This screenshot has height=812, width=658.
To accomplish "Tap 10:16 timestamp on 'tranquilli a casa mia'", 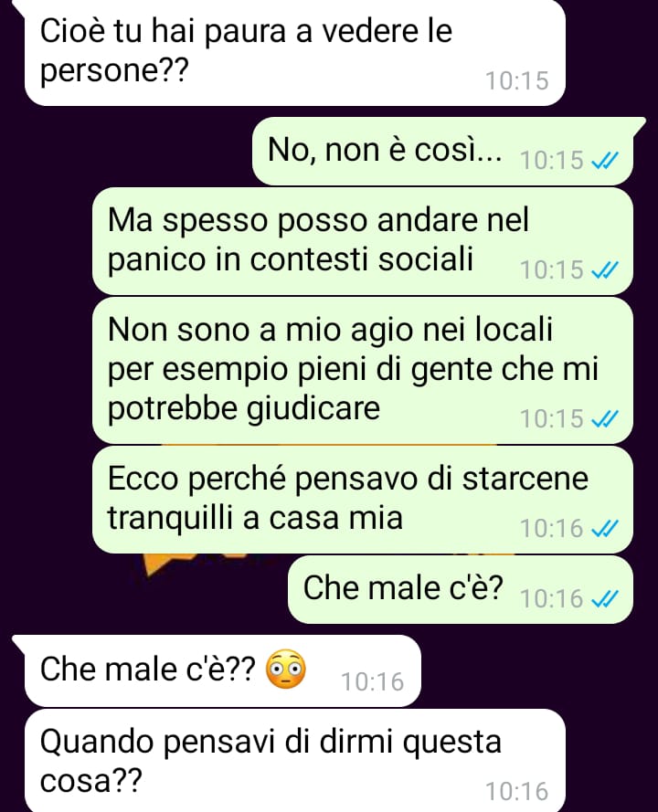I will (552, 529).
